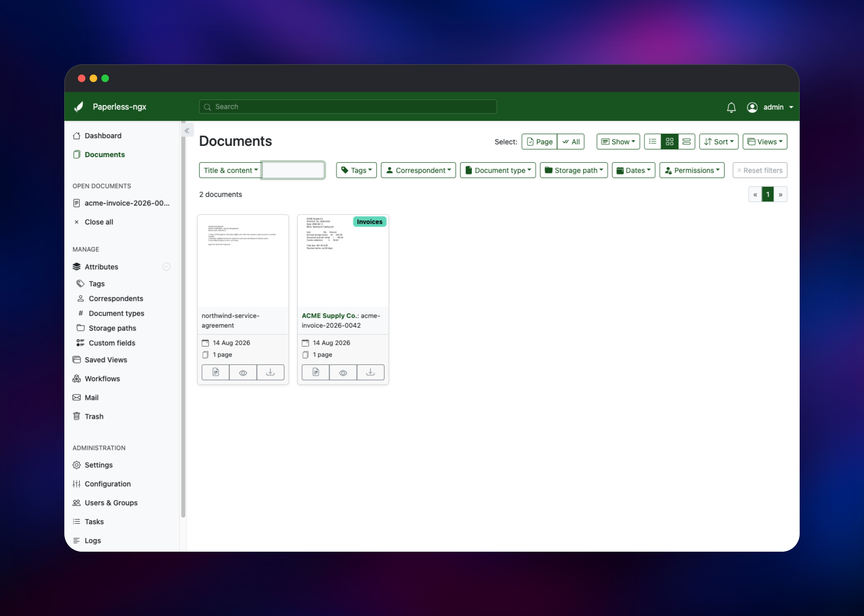Download acme-invoice-2026-0042 document
The height and width of the screenshot is (616, 864).
tap(370, 372)
